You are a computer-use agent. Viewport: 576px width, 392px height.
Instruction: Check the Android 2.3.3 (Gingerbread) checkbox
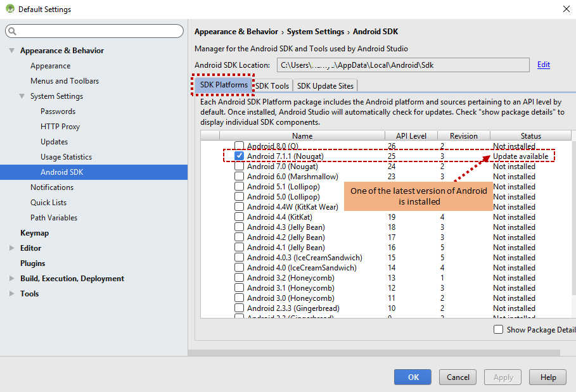click(239, 308)
